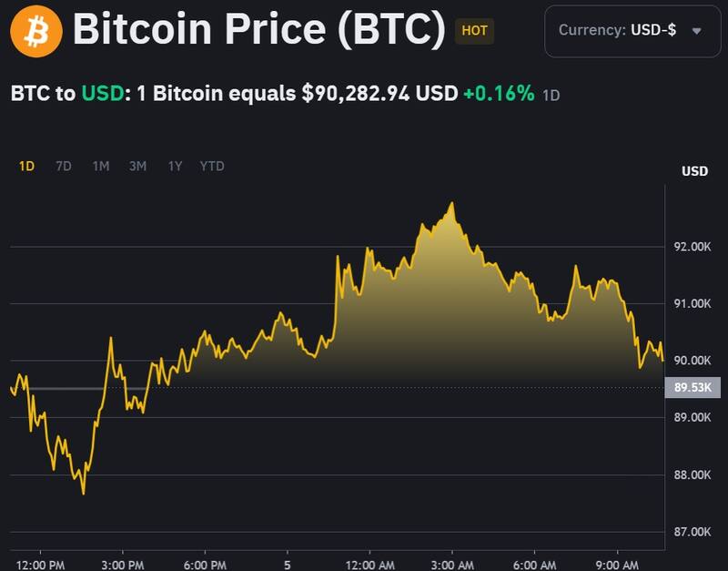Click the USD label above the price axis
The image size is (728, 571).
tap(693, 169)
